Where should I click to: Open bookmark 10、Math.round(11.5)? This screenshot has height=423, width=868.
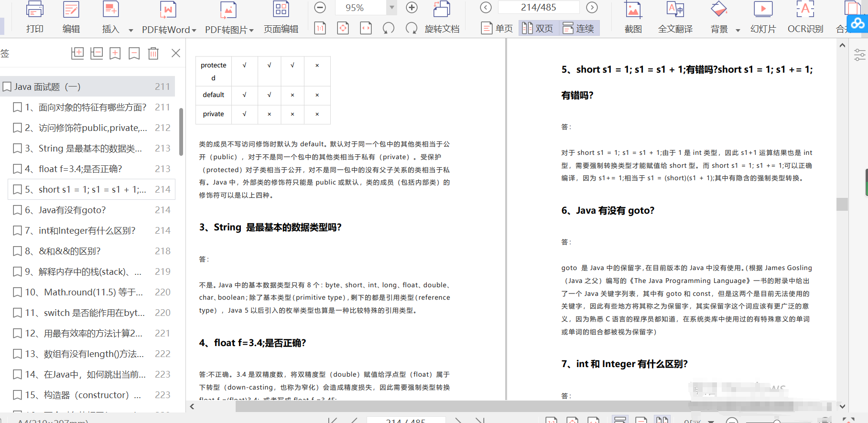point(92,292)
